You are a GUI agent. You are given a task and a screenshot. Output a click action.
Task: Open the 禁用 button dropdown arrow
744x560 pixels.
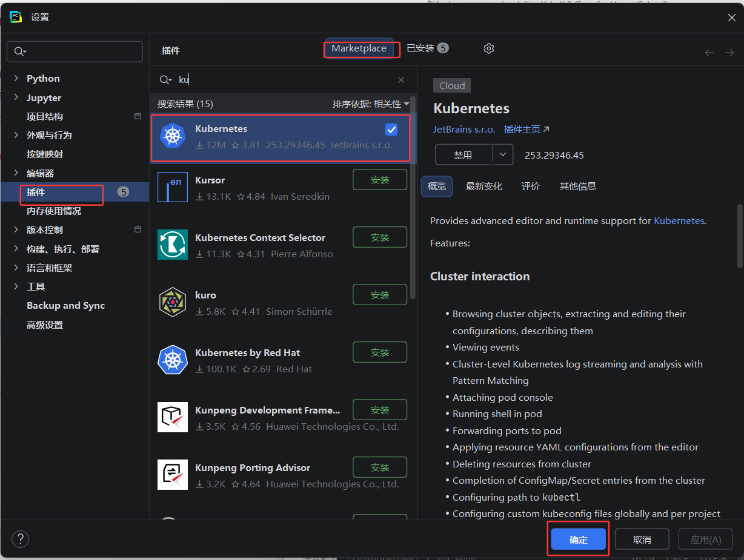(503, 155)
